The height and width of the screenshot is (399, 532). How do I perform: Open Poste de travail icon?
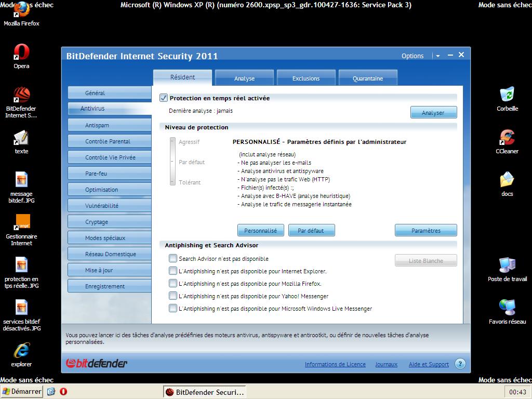(507, 270)
